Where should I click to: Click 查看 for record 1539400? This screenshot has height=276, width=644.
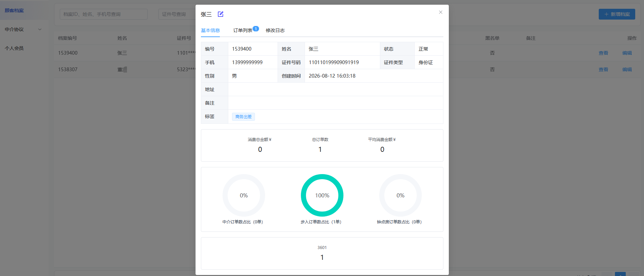point(603,53)
